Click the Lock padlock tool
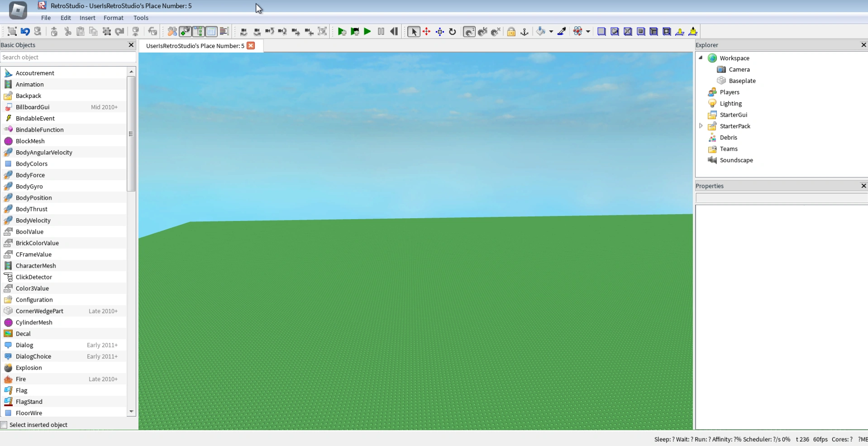 click(511, 31)
